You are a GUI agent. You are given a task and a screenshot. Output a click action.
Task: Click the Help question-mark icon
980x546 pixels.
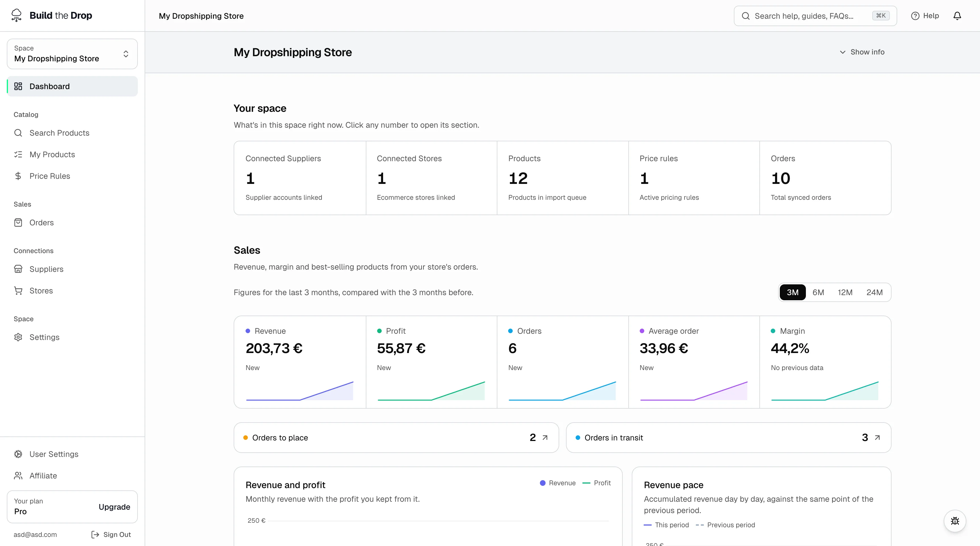pyautogui.click(x=915, y=16)
